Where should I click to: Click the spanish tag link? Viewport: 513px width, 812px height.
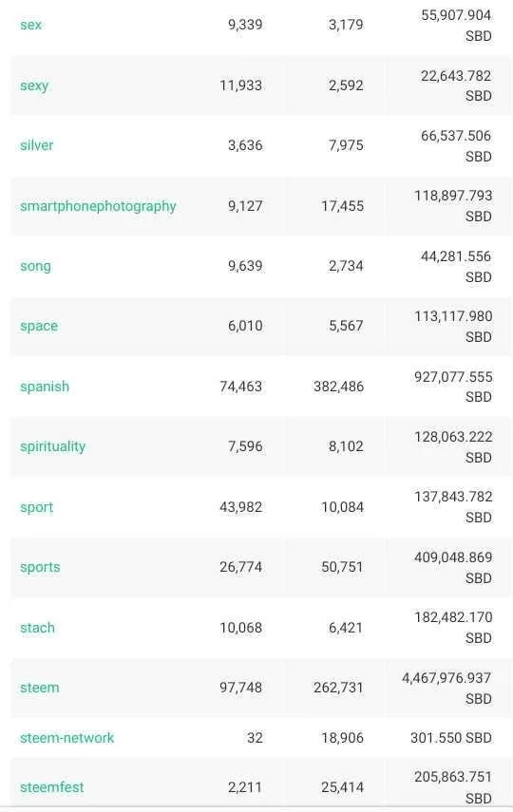pyautogui.click(x=45, y=387)
